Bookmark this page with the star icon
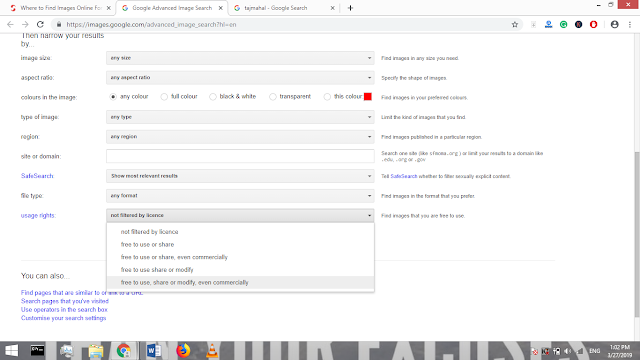 515,24
